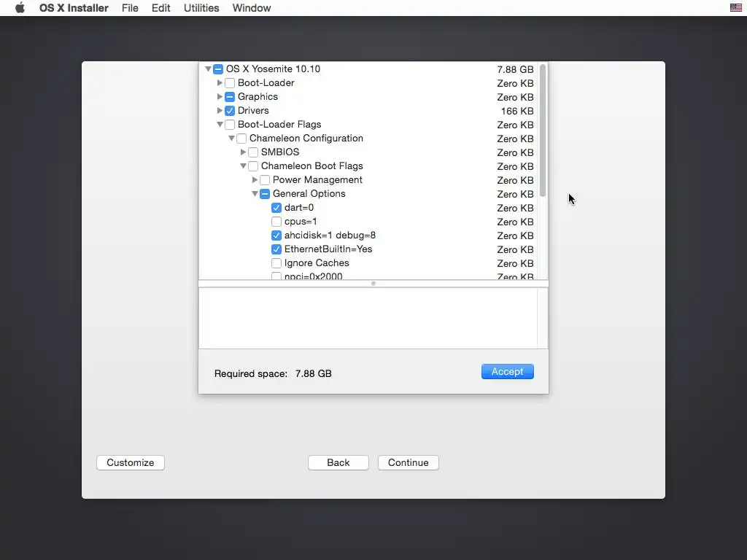
Task: Open the Window menu
Action: coord(252,8)
